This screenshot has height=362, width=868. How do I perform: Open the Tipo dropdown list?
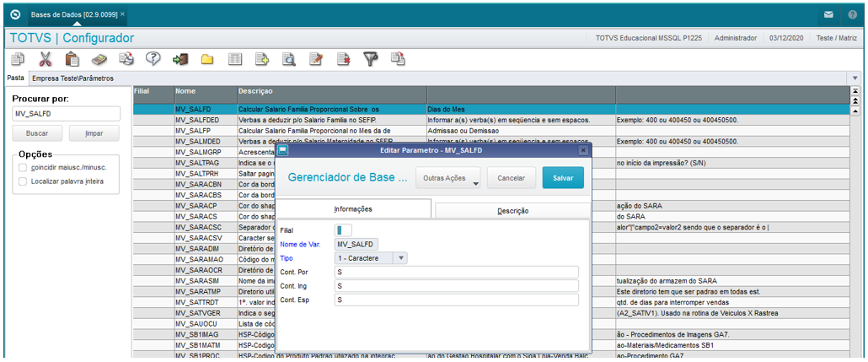(401, 257)
